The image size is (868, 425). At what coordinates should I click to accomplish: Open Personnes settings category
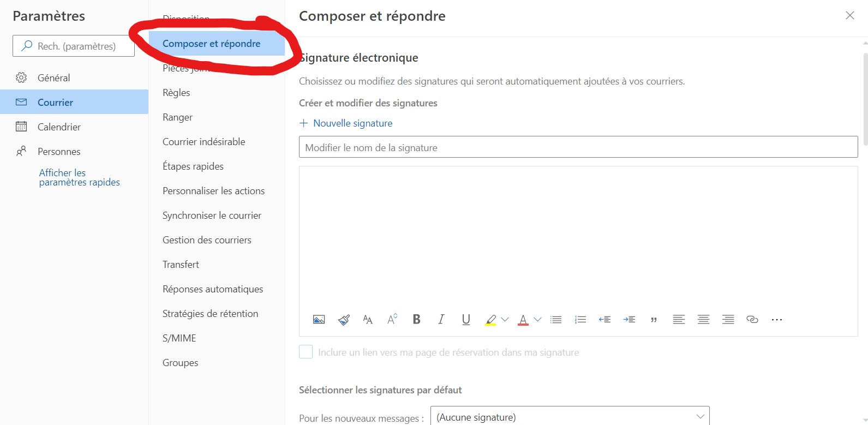click(x=74, y=151)
